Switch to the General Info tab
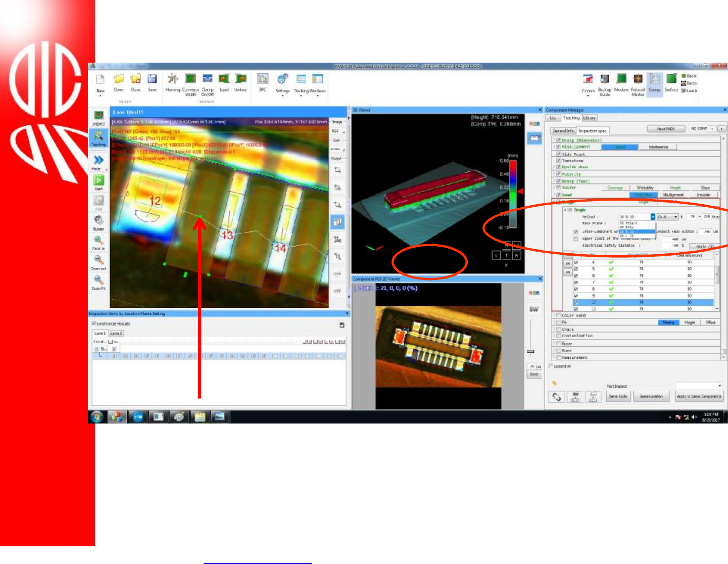The image size is (728, 564). tap(563, 130)
